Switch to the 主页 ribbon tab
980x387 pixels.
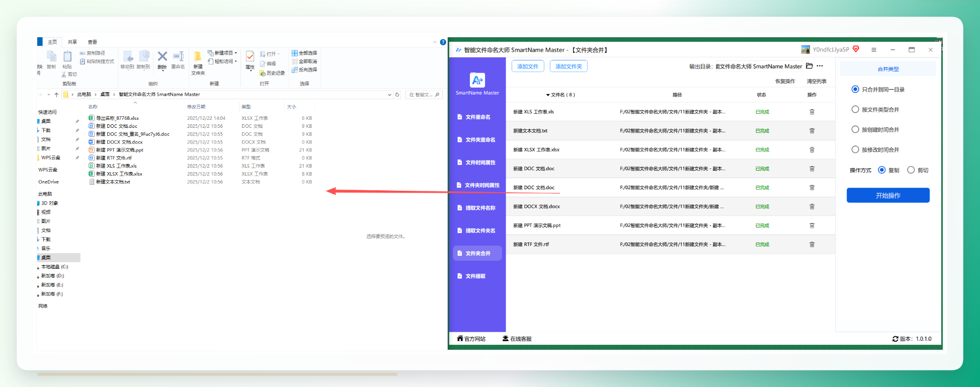[52, 42]
